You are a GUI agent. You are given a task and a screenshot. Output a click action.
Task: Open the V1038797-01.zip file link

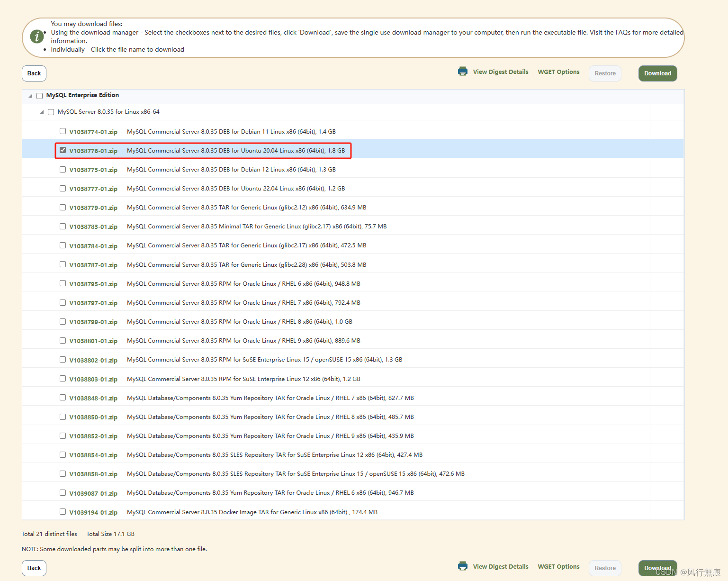pos(93,303)
